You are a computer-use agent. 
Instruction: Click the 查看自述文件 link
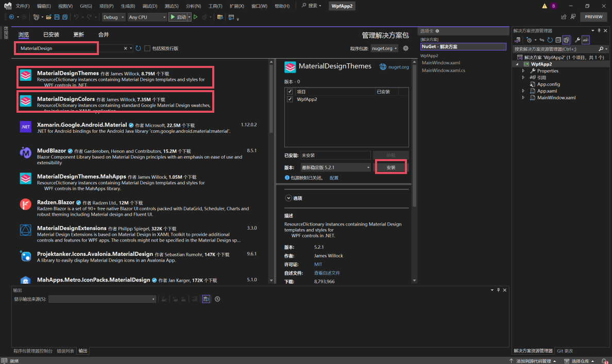point(327,273)
